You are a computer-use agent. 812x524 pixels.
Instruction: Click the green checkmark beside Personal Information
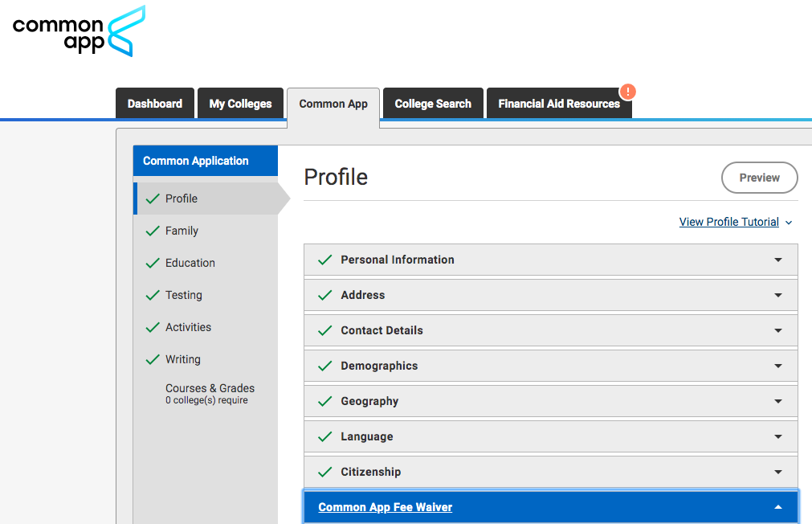click(x=324, y=260)
